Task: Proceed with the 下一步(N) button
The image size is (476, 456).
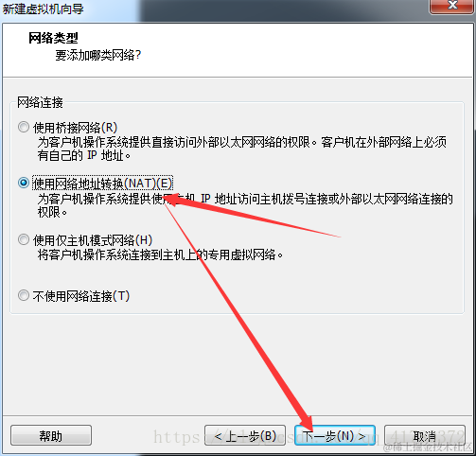Action: [335, 435]
